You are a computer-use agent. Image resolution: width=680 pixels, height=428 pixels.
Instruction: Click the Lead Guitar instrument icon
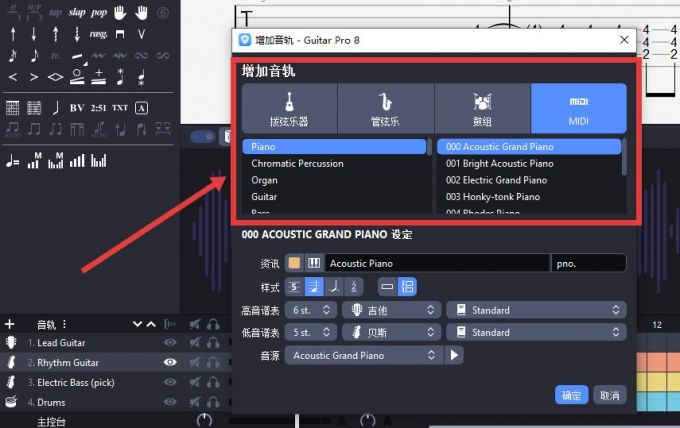pos(11,343)
